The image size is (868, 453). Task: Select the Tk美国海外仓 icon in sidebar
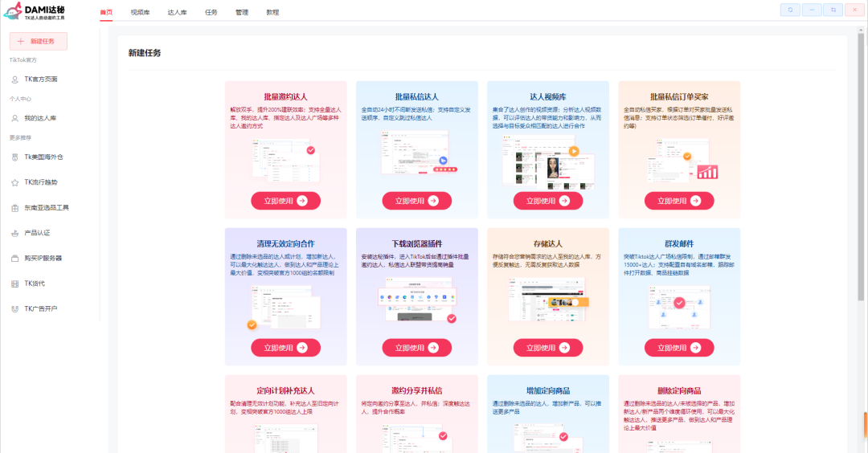tap(15, 157)
